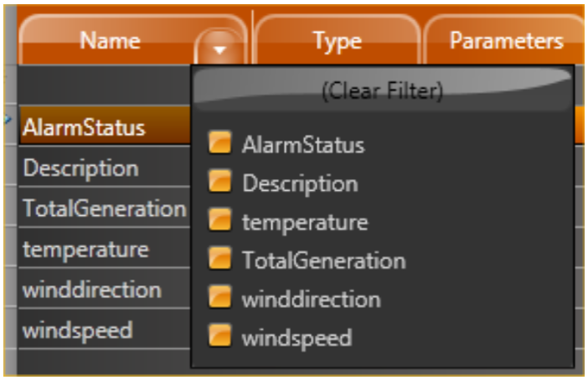Click the windspeed label in the filter list
588x380 pixels.
(297, 337)
